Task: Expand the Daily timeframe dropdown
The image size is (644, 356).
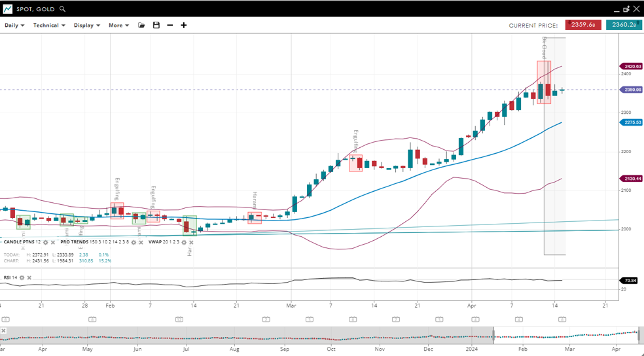Action: click(x=14, y=26)
